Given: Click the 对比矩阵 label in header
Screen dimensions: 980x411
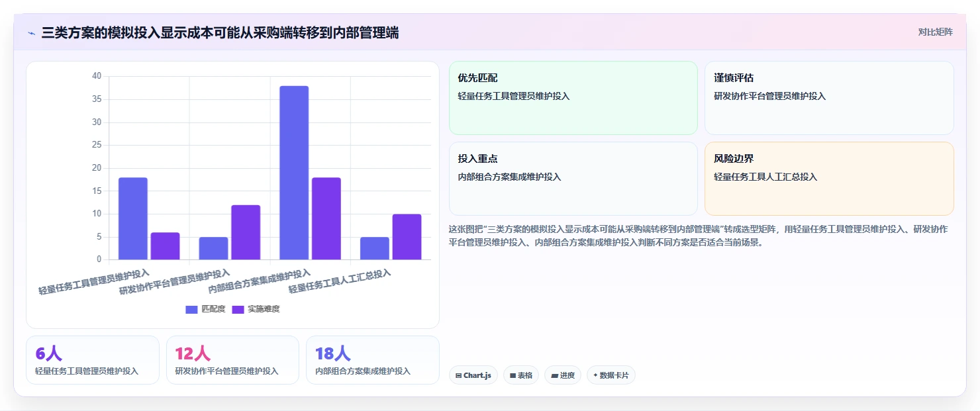Looking at the screenshot, I should tap(935, 32).
